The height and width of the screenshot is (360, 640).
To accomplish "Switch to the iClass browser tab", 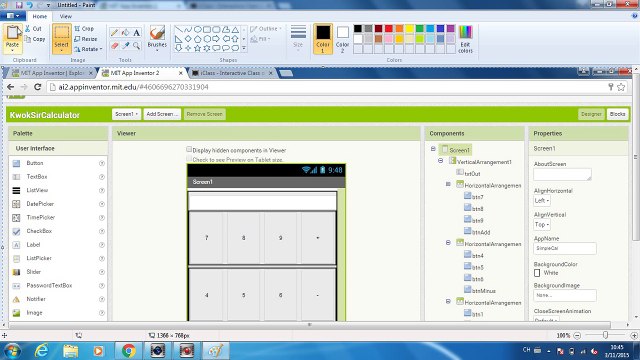I will 233,73.
